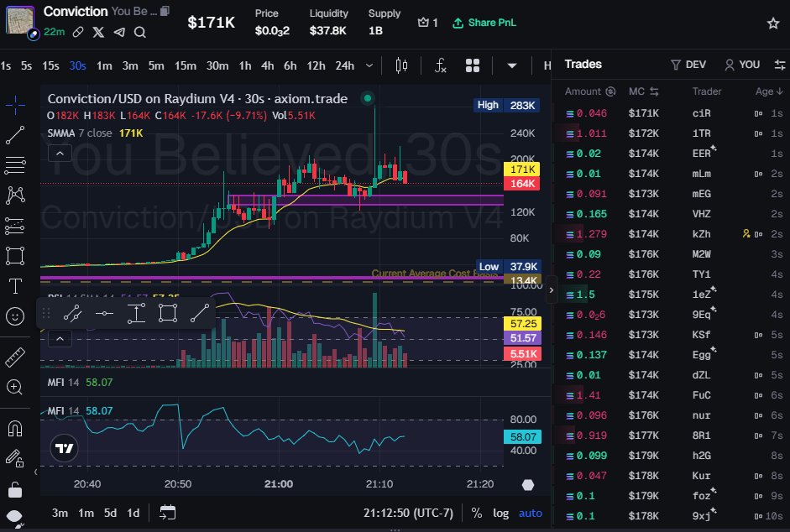Toggle Amount currency display in trades header

tap(610, 91)
